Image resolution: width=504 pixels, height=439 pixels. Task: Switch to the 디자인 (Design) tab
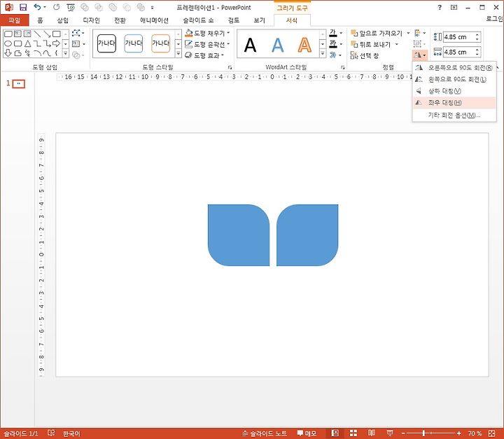pyautogui.click(x=91, y=20)
